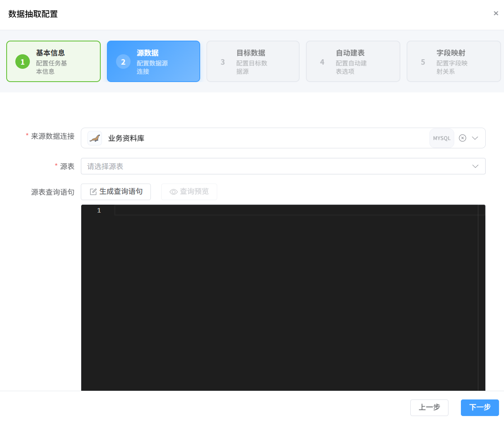Screen dimensions: 504x421
Task: Click the step 4 number indicator
Action: coord(322,62)
